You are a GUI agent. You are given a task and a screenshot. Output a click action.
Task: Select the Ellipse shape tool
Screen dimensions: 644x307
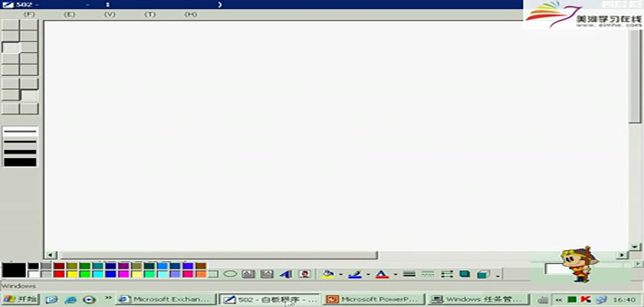coord(230,273)
